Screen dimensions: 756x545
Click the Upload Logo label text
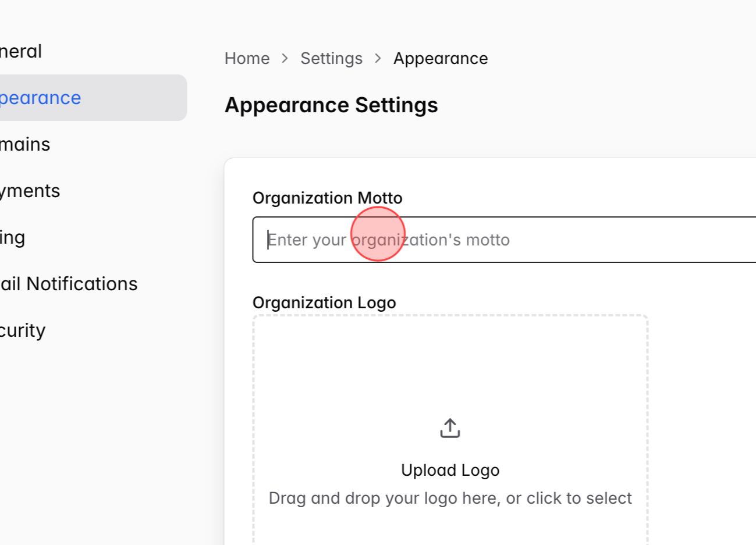pyautogui.click(x=450, y=470)
